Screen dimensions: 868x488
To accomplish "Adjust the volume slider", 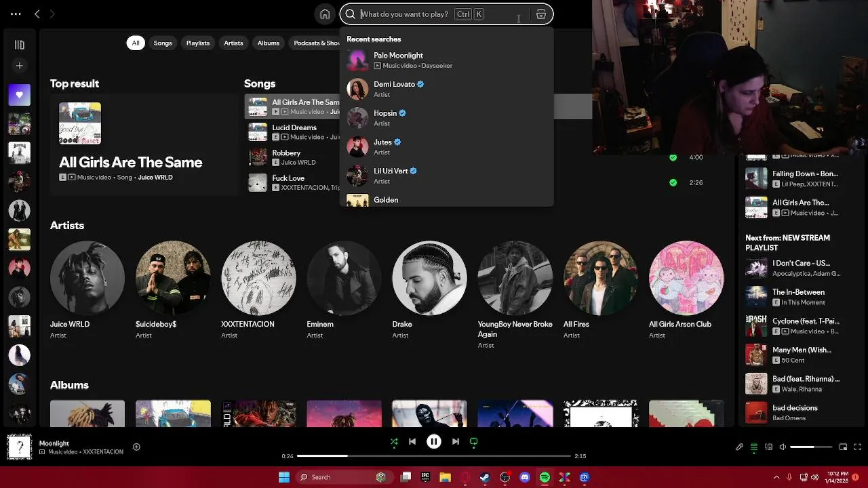I will (811, 447).
